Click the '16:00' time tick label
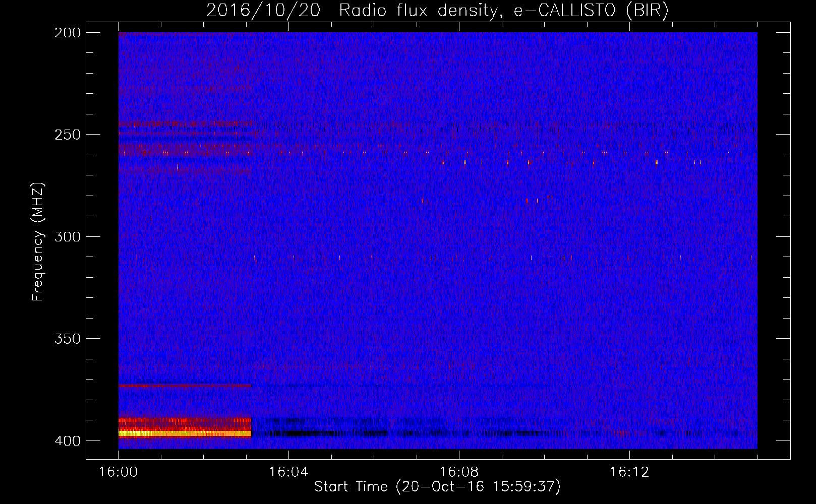816x504 pixels. (x=118, y=472)
